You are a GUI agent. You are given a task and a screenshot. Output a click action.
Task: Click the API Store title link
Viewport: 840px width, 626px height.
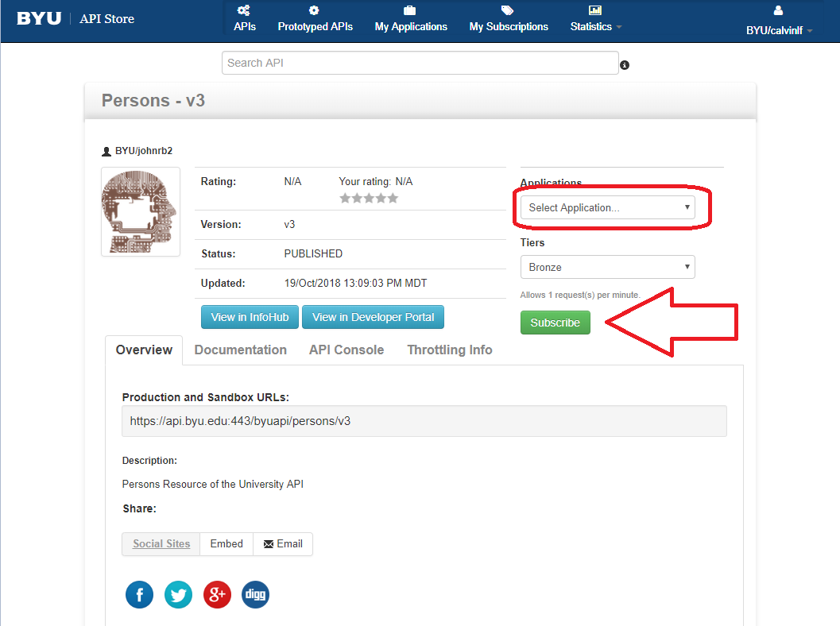point(107,19)
